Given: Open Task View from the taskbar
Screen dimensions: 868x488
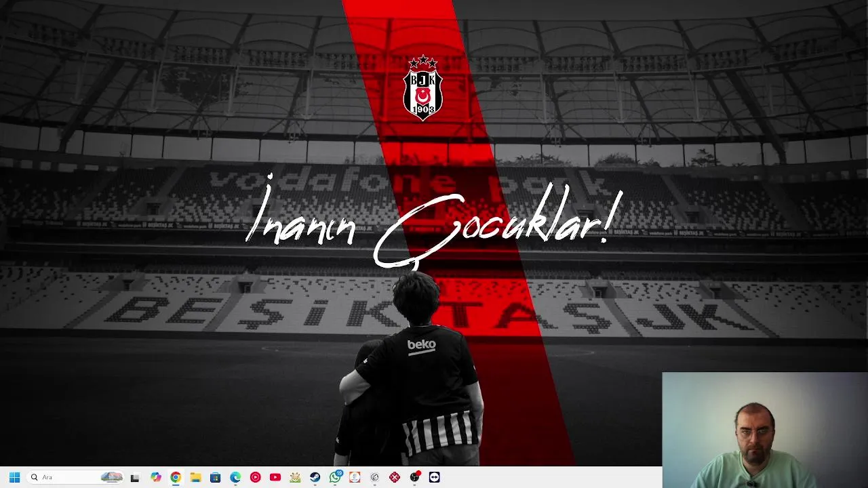Looking at the screenshot, I should [x=135, y=477].
